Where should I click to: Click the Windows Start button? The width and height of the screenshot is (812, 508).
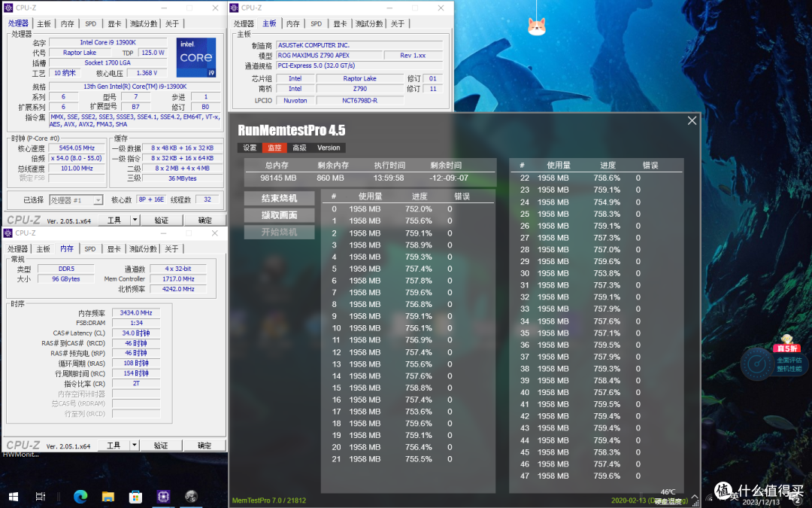pyautogui.click(x=12, y=497)
